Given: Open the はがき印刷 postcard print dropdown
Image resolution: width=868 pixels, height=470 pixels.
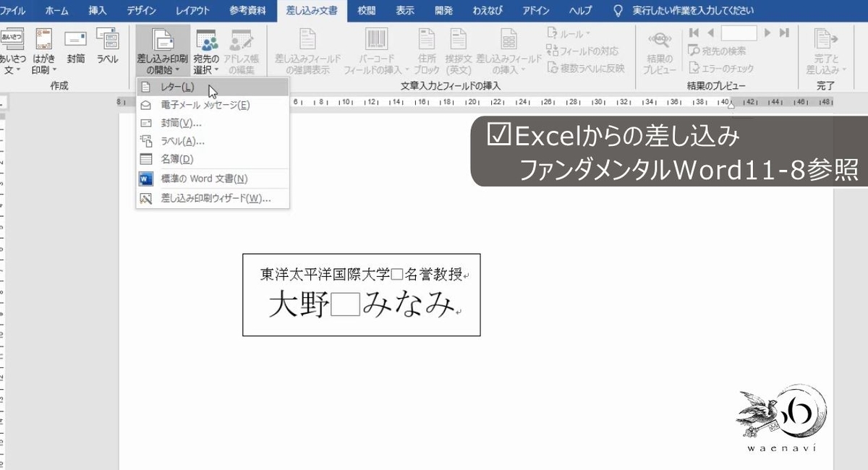Looking at the screenshot, I should tap(44, 52).
